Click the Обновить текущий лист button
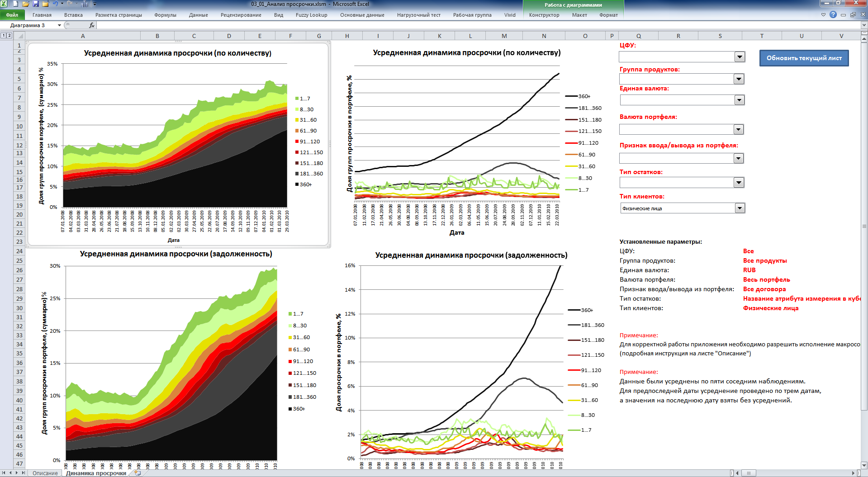This screenshot has width=868, height=477. [x=804, y=58]
